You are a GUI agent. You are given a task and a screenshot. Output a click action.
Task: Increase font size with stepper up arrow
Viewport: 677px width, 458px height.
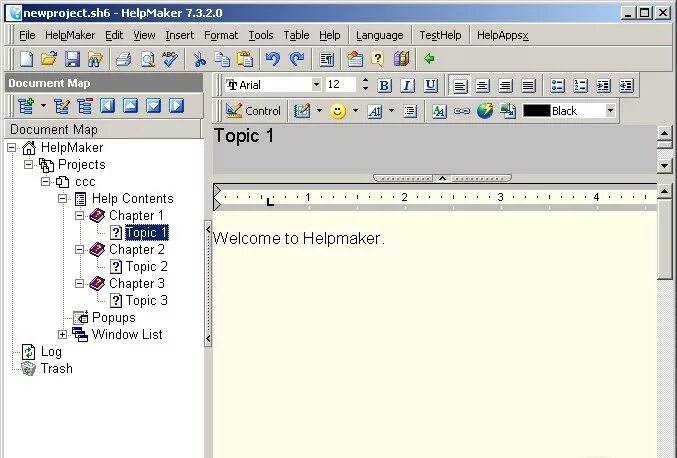point(365,80)
